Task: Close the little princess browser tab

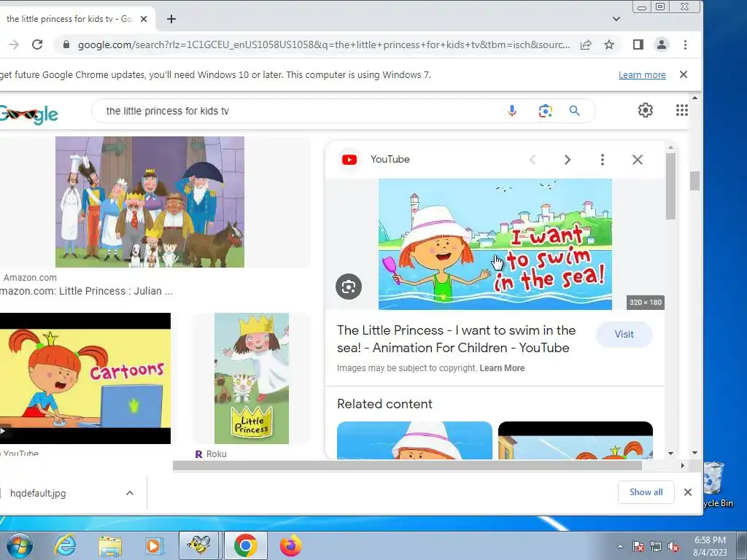Action: (x=144, y=19)
